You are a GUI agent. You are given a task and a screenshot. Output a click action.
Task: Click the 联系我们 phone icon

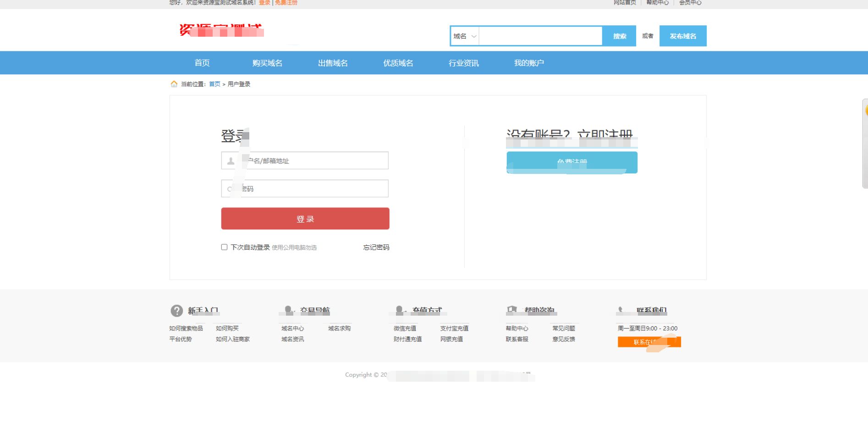coord(621,310)
